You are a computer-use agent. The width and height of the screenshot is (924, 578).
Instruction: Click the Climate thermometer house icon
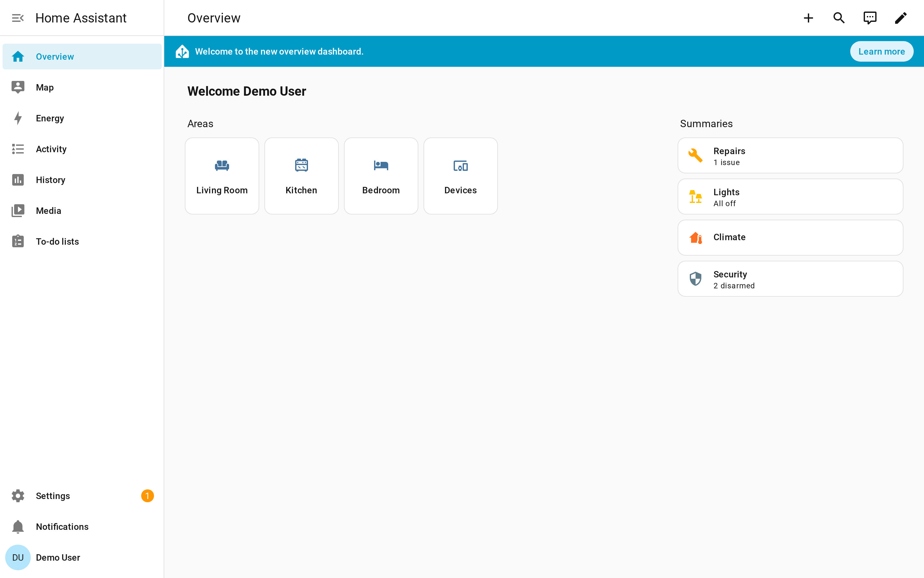pyautogui.click(x=695, y=238)
